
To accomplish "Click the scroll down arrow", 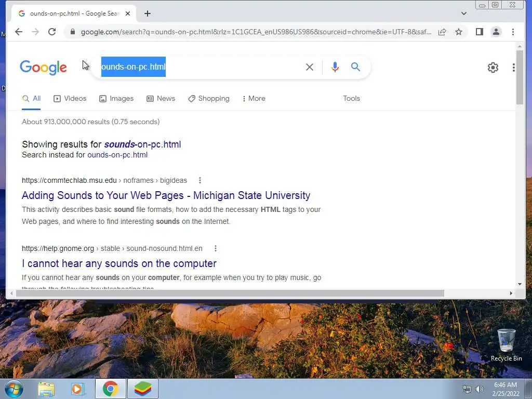I will pos(520,284).
